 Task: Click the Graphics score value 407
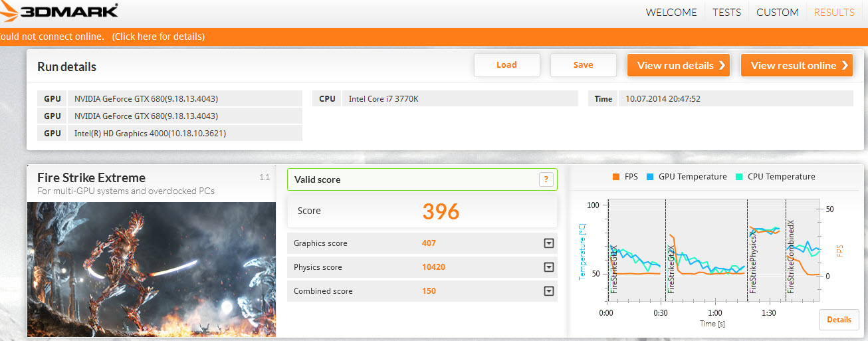click(x=429, y=243)
